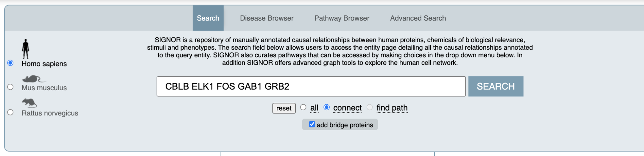Screen dimensions: 644x156
Task: Select the Rattus norvegicus radio button
Action: 10,112
